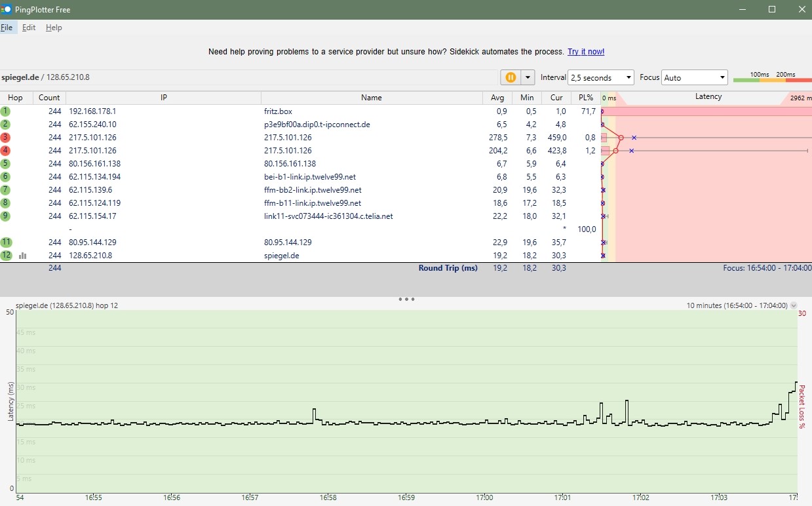
Task: Toggle the graph icon on hop 12
Action: [23, 256]
